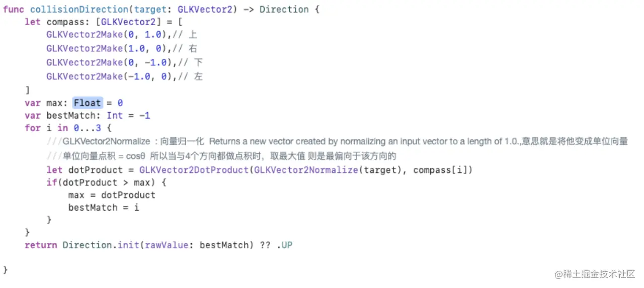Click GLKVector2Normalize inside the dotProduct line
This screenshot has width=644, height=288.
coord(306,170)
